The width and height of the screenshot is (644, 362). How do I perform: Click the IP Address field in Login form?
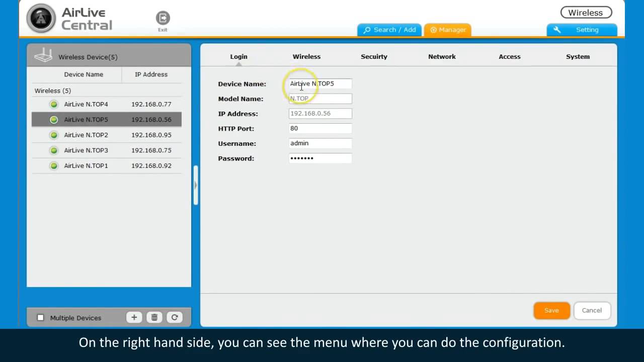point(320,114)
